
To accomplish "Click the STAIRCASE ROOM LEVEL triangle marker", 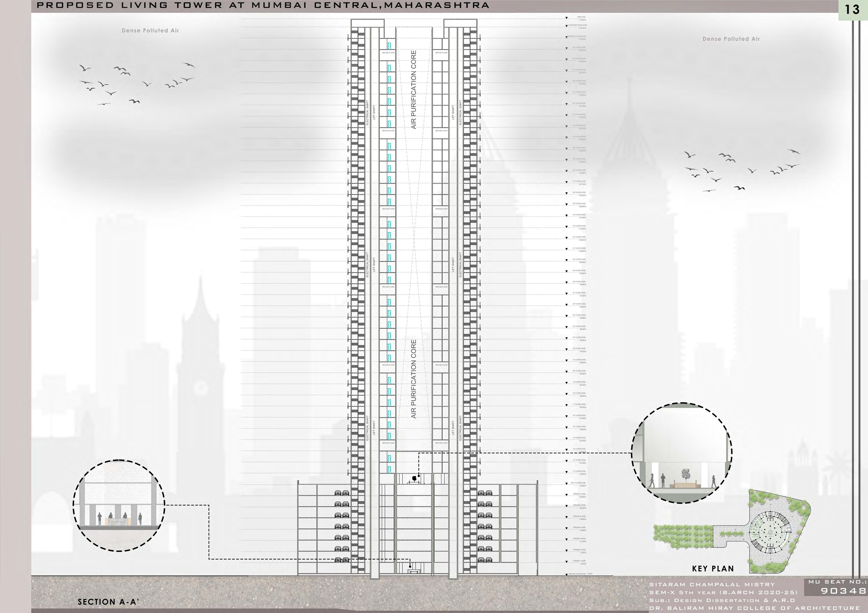I will pos(567,26).
